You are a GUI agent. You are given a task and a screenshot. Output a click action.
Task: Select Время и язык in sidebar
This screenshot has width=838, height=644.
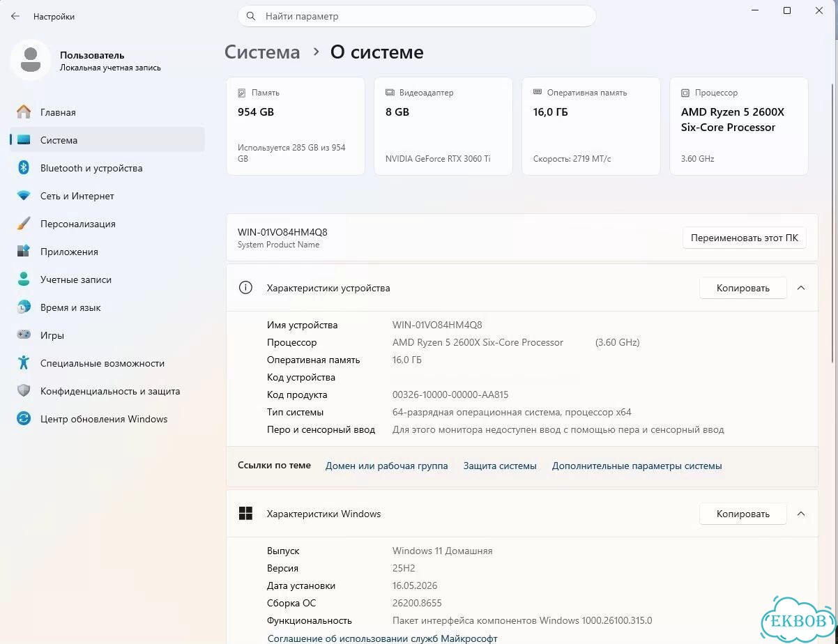107,307
